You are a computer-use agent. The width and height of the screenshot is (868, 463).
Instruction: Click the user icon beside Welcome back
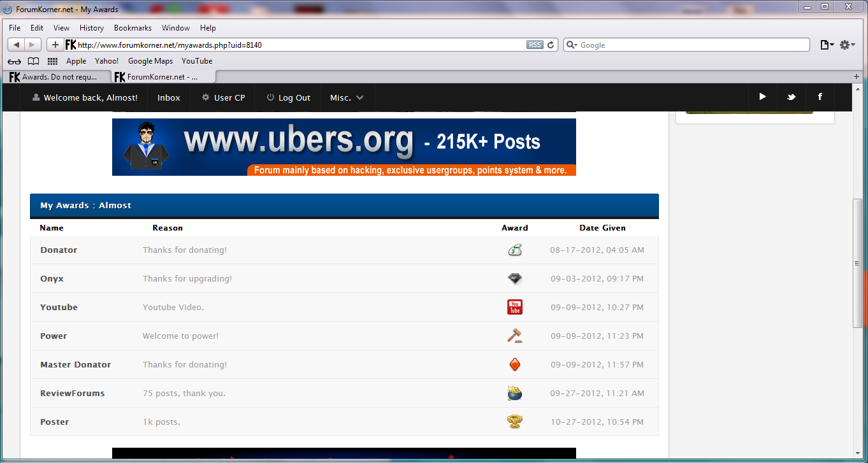36,97
